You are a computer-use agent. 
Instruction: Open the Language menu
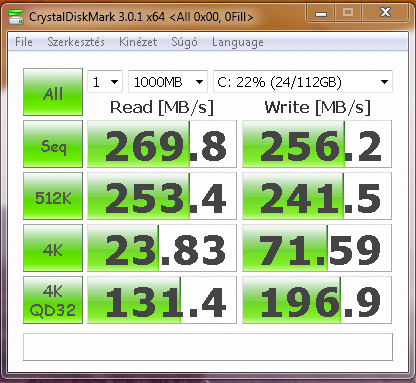pyautogui.click(x=238, y=42)
